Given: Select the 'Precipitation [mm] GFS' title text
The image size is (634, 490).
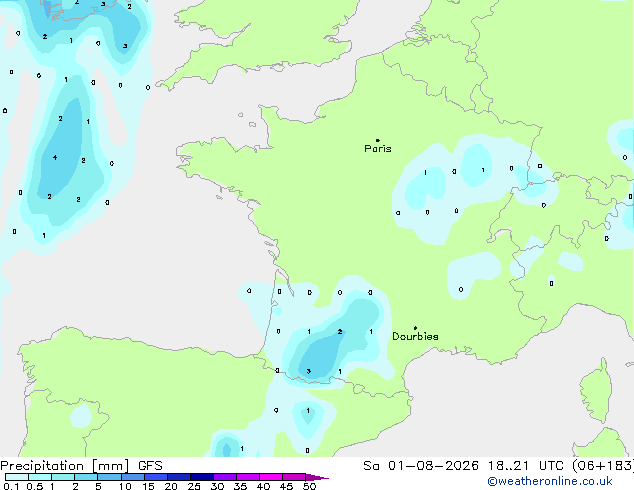Looking at the screenshot, I should [81, 466].
